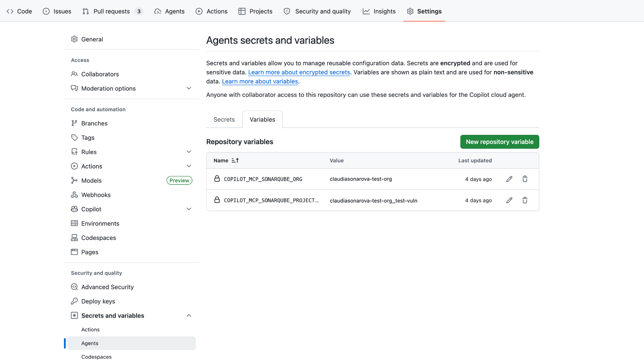
Task: Expand sidebar Actions section chevron
Action: click(x=189, y=166)
